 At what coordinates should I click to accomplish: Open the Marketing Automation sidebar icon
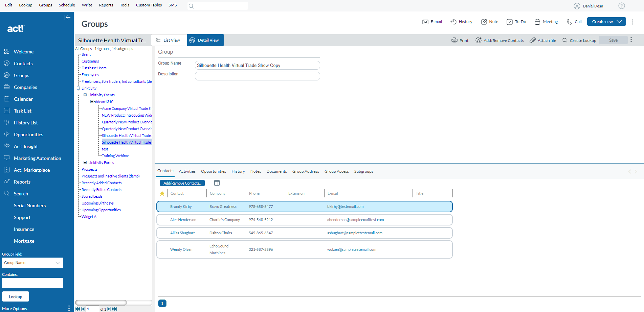7,158
